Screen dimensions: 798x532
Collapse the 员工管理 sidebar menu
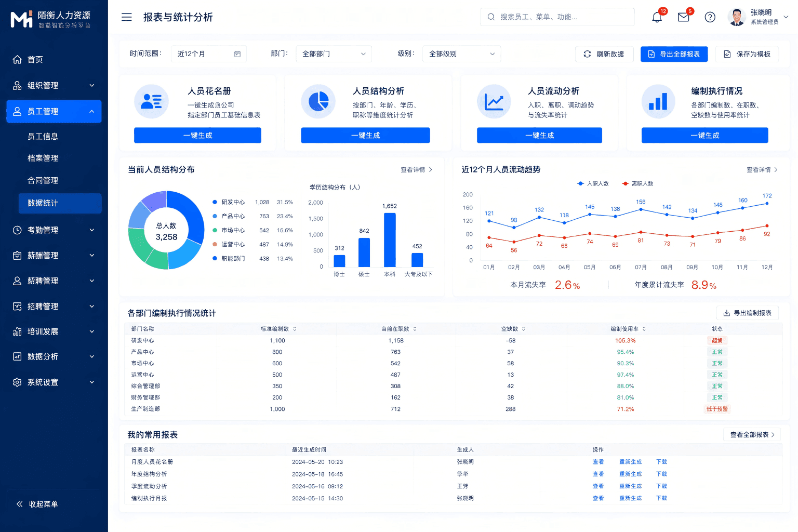[54, 111]
